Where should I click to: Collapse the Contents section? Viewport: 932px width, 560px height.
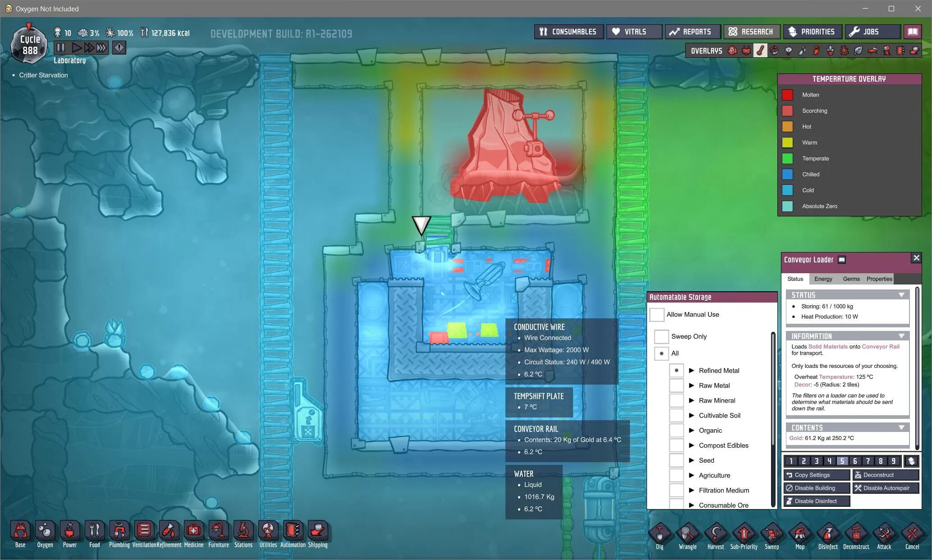[x=901, y=427]
